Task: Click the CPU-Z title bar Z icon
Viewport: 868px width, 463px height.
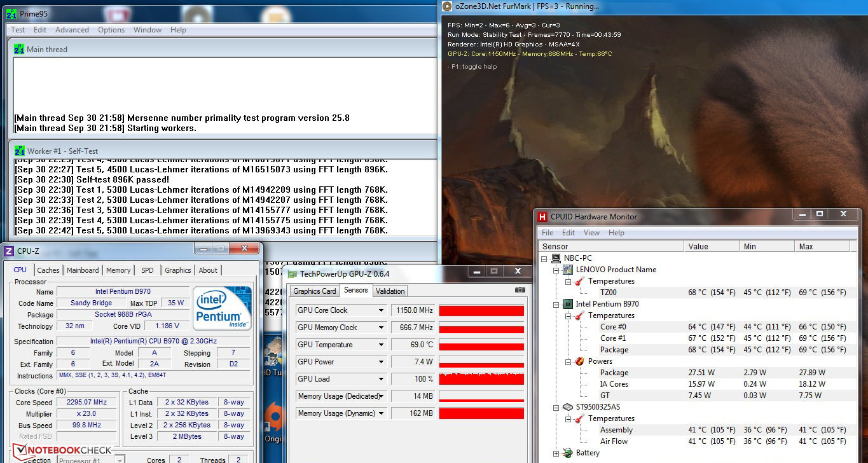Action: coord(9,251)
